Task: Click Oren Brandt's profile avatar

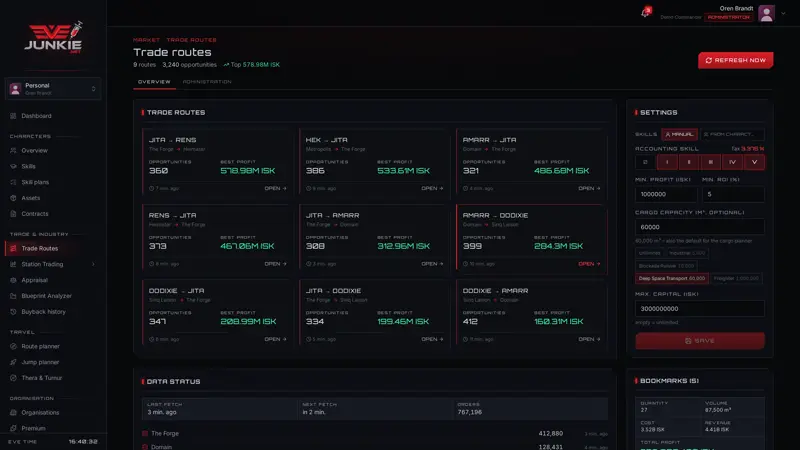Action: coord(766,13)
